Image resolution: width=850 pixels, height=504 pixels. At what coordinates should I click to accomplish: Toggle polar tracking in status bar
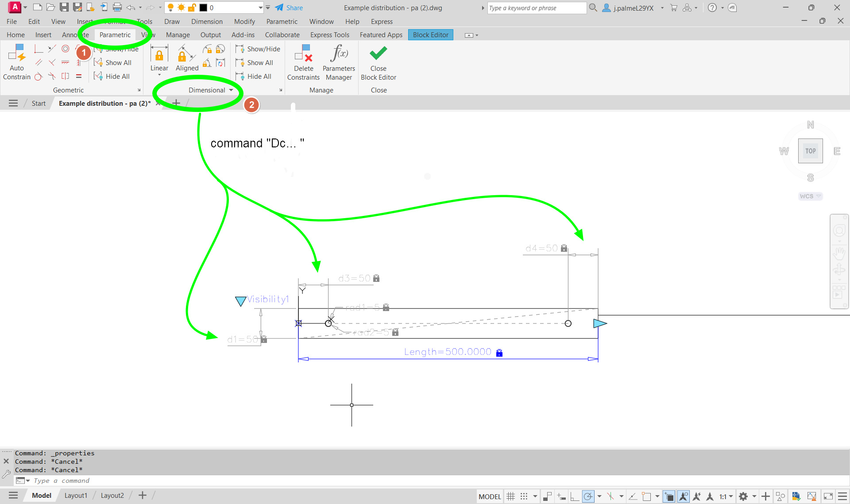588,496
